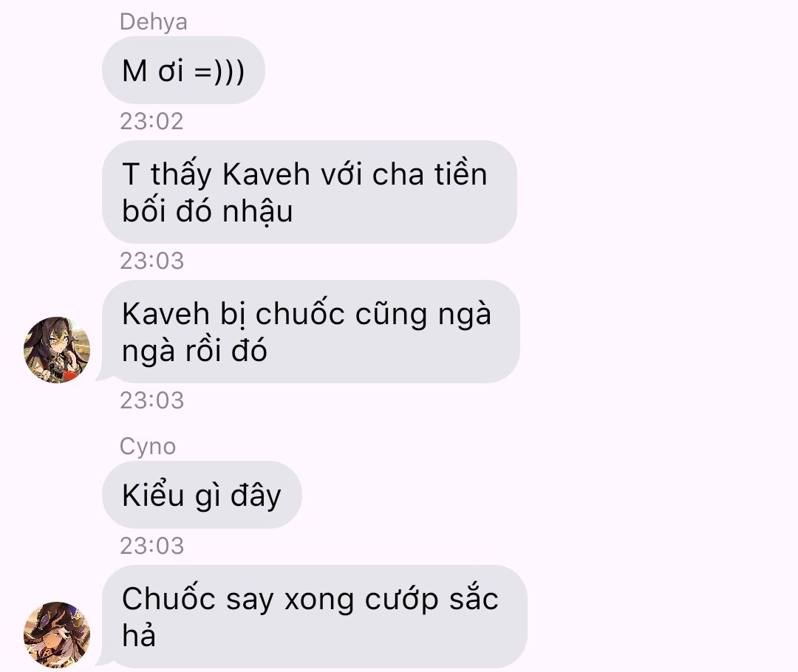Select the 'M ơi =)))' message bubble

coord(183,70)
